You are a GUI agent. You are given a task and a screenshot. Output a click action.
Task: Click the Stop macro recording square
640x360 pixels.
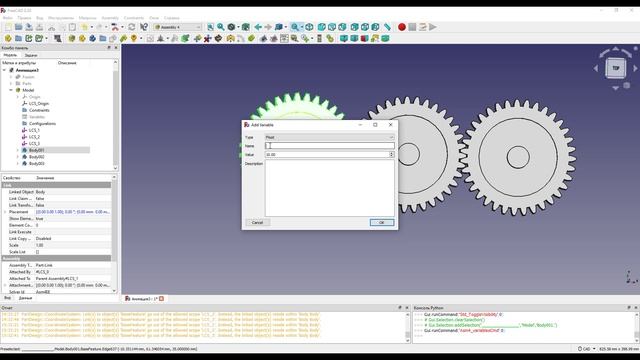tap(412, 27)
